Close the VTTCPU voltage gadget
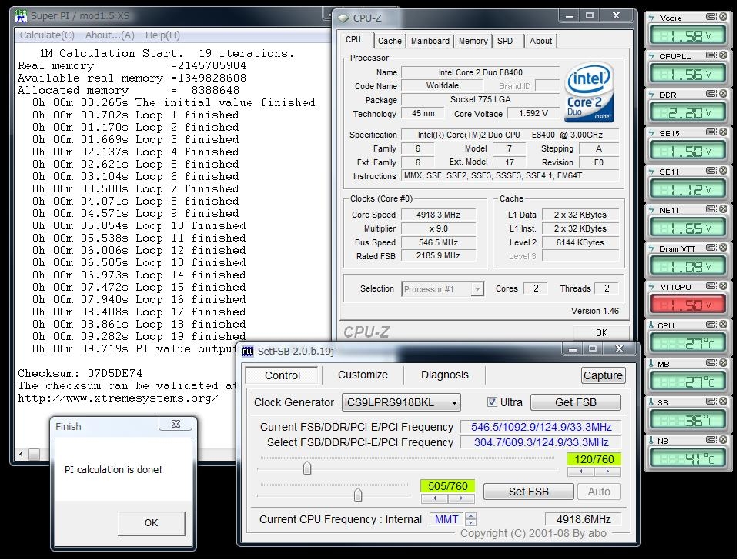Image resolution: width=739 pixels, height=560 pixels. 723,286
